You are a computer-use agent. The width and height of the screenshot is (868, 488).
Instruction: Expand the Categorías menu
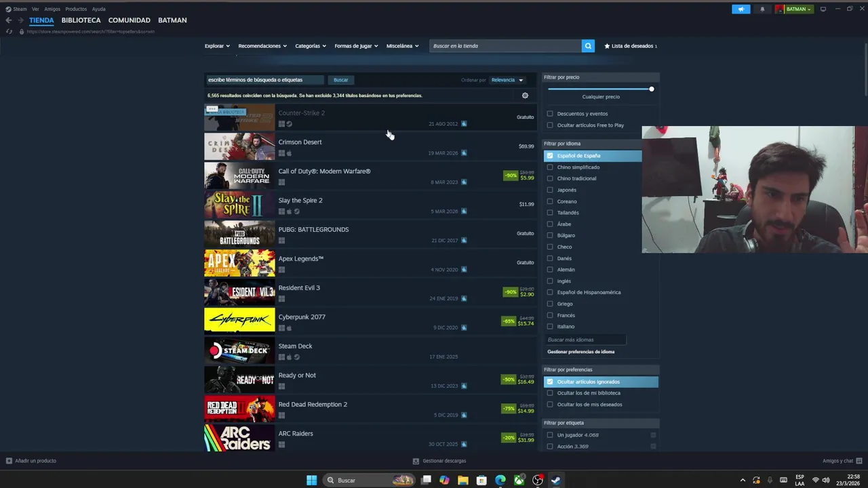pyautogui.click(x=311, y=46)
